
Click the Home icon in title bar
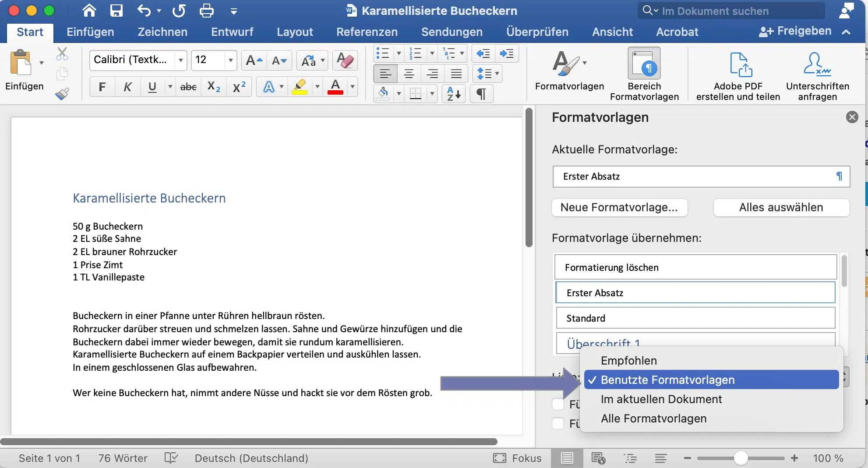[x=89, y=11]
